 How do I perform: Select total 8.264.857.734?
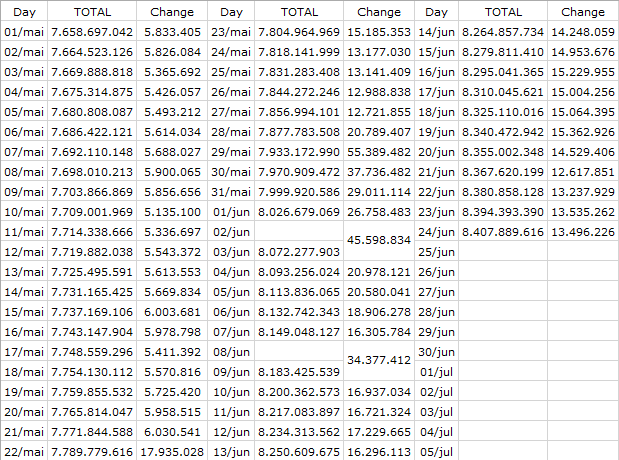pos(503,32)
